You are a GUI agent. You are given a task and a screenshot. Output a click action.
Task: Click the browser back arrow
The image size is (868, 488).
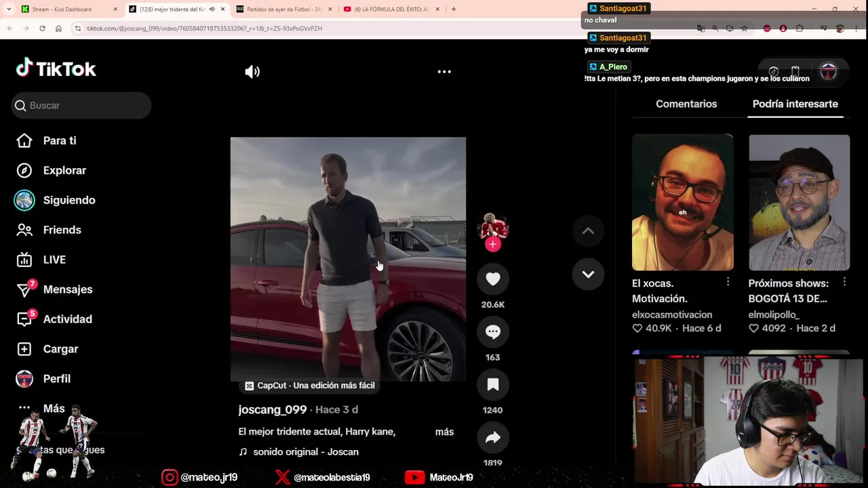(10, 28)
